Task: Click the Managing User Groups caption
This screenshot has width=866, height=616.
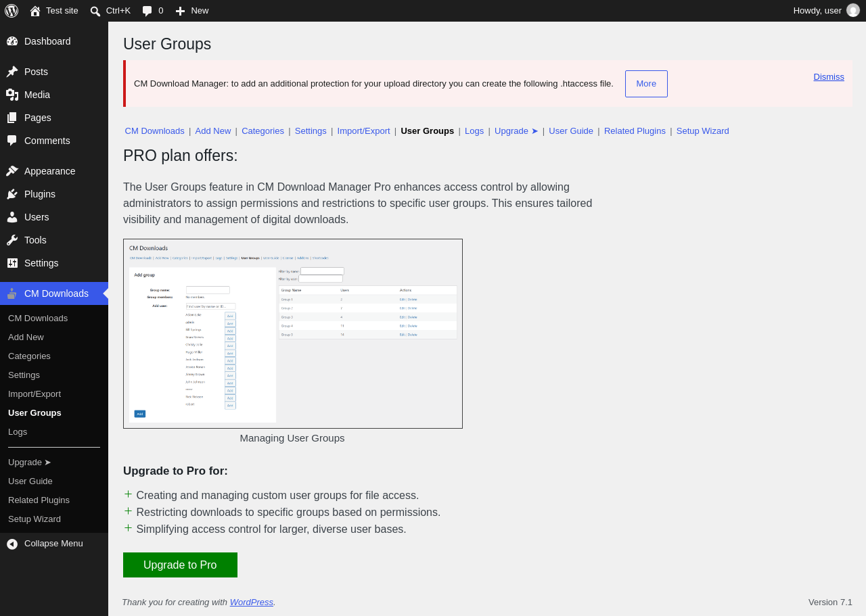Action: click(292, 438)
